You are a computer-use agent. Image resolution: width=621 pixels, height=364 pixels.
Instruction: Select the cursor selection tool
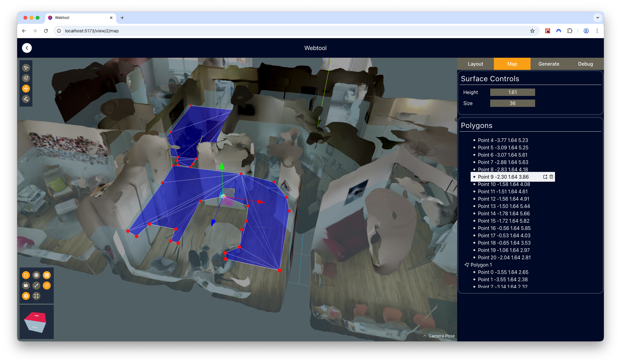pyautogui.click(x=26, y=68)
